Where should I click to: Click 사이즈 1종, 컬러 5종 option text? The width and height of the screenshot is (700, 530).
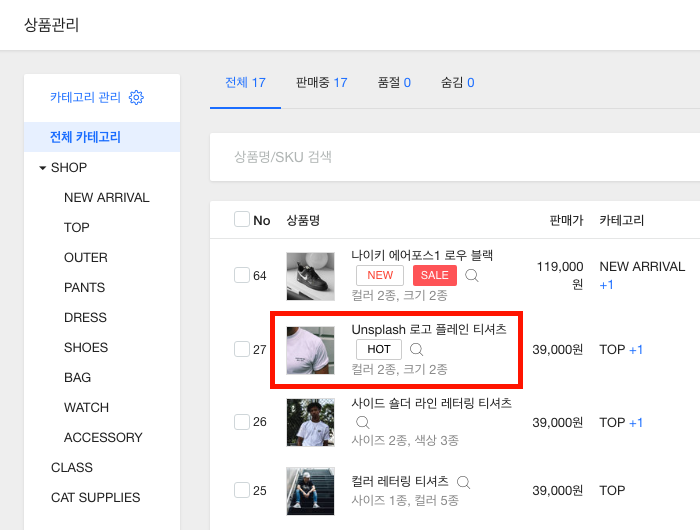coord(405,501)
